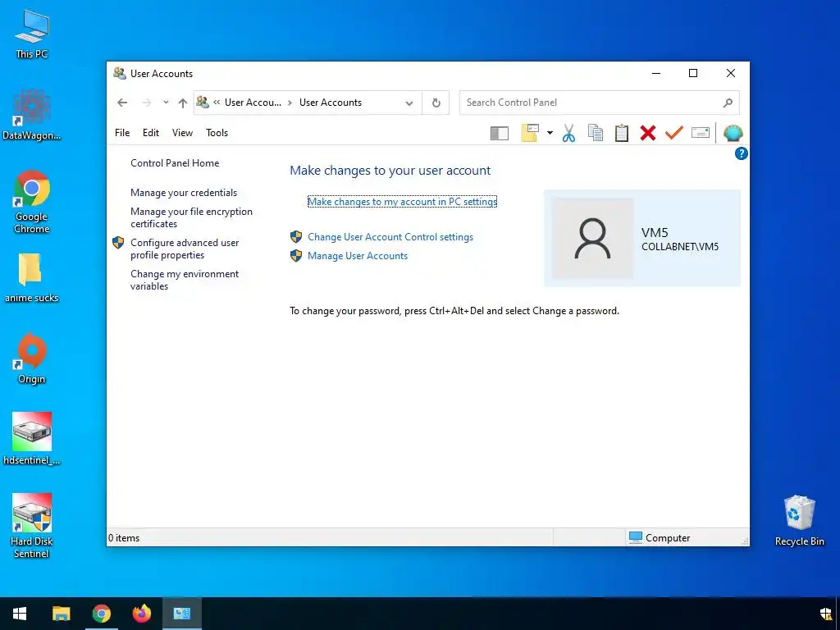
Task: Open Manage your credentials link
Action: (184, 193)
